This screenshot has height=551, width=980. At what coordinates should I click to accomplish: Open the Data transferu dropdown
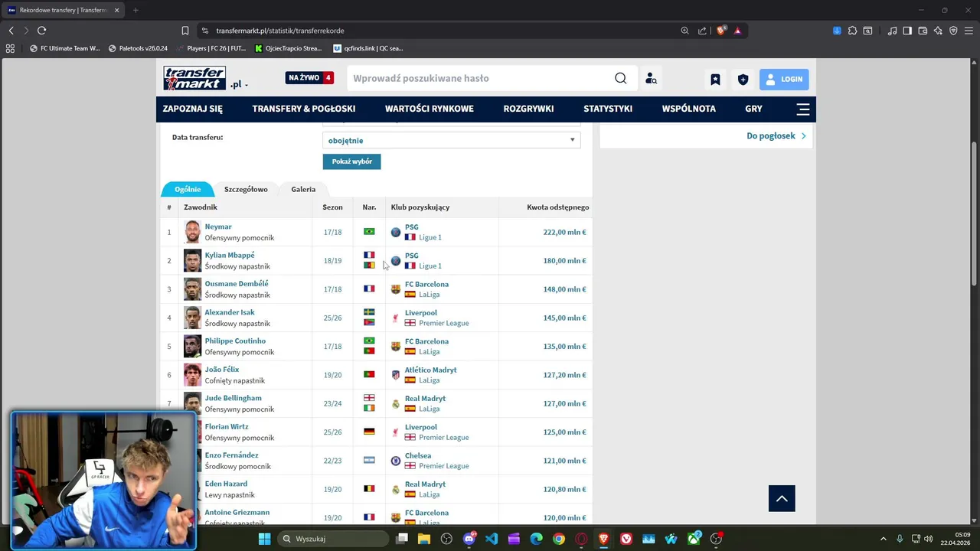[x=452, y=140]
